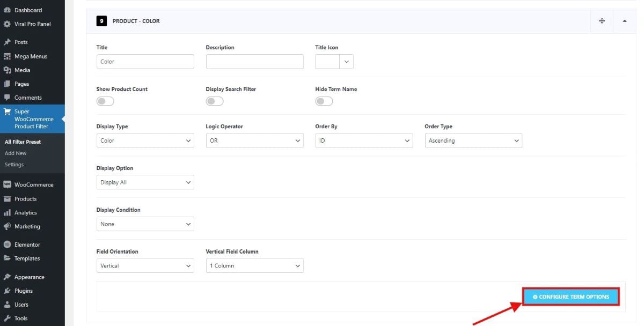Click the Media icon in sidebar
Viewport: 644px width, 326px height.
coord(7,70)
